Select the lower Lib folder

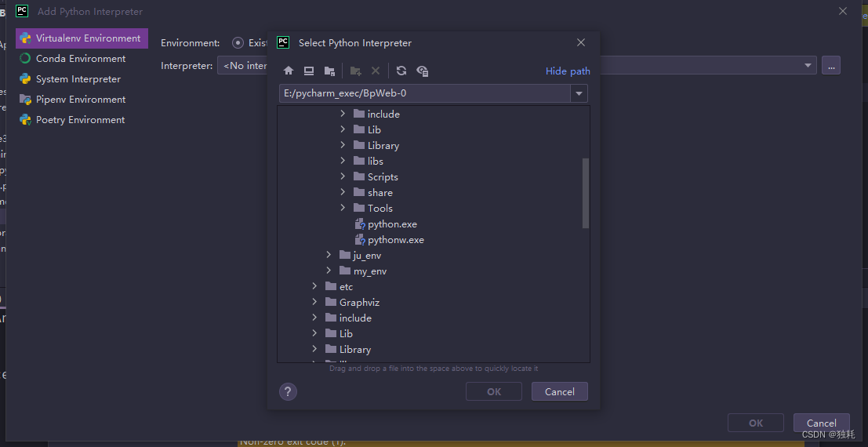click(x=346, y=333)
